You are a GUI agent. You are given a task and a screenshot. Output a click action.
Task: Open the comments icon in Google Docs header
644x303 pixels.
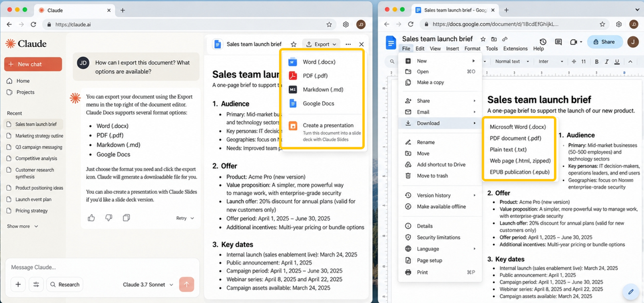pos(558,42)
